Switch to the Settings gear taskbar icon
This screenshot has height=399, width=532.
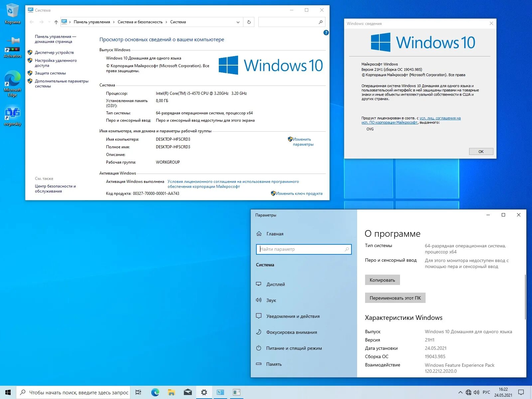point(204,392)
